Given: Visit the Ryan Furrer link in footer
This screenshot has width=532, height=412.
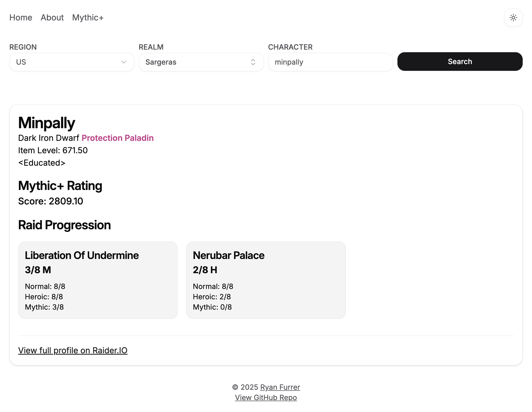Looking at the screenshot, I should (280, 387).
